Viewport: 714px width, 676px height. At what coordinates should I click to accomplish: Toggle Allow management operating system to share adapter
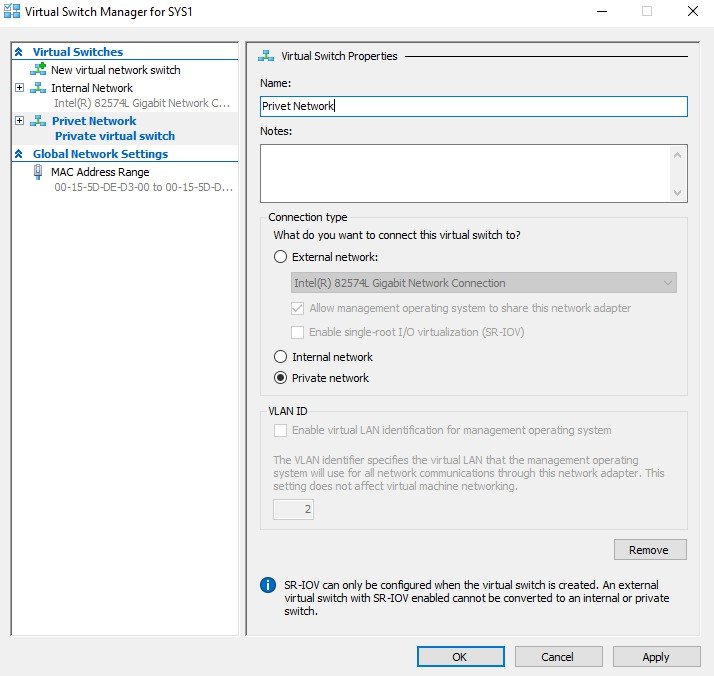click(x=297, y=308)
